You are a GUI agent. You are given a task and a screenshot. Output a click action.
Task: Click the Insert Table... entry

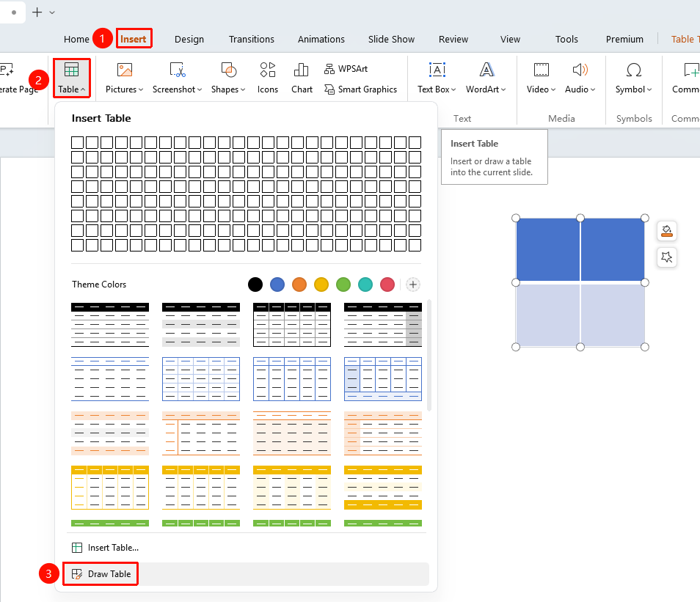tap(105, 548)
